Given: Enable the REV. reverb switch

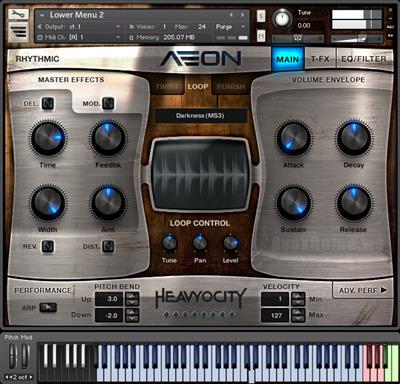Looking at the screenshot, I should point(48,247).
